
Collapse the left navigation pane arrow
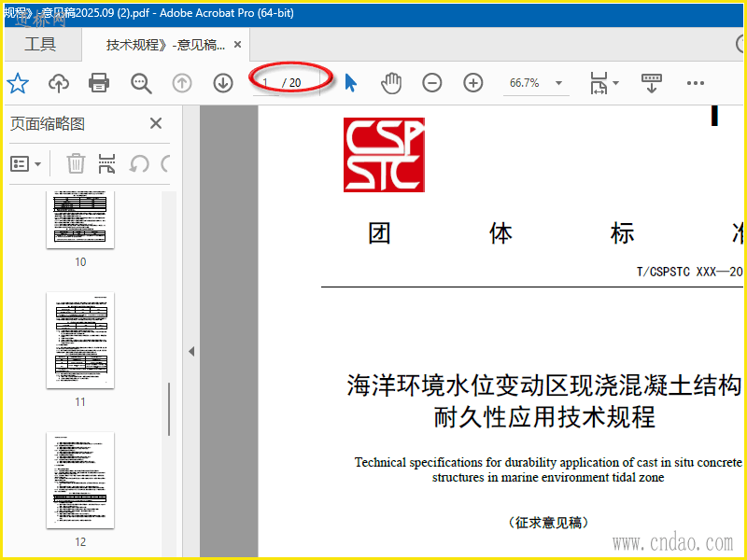click(191, 352)
